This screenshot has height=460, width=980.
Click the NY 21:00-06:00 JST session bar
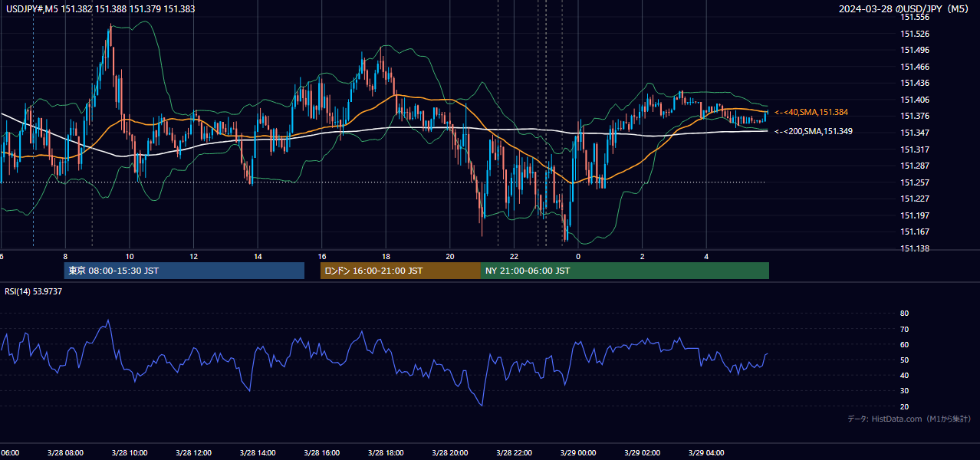[x=625, y=271]
